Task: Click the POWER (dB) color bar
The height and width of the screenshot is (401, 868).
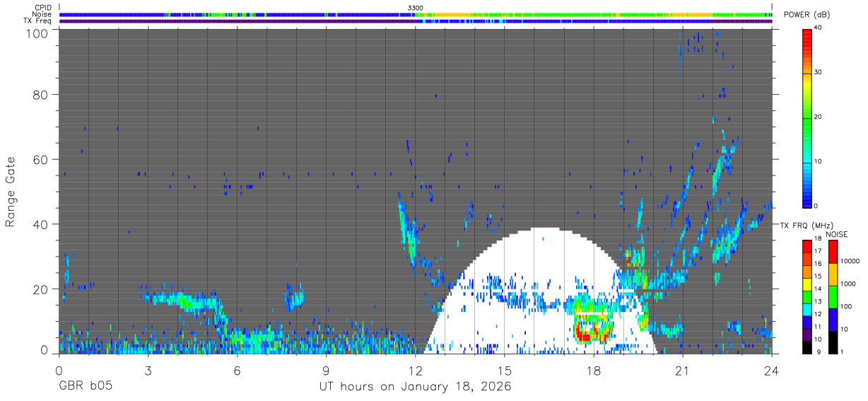Action: coord(807,117)
